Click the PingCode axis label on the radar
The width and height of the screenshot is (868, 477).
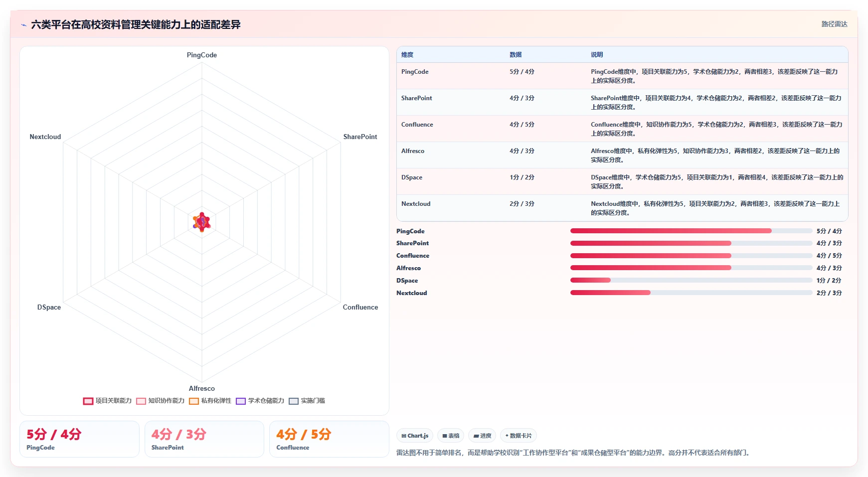(x=202, y=55)
